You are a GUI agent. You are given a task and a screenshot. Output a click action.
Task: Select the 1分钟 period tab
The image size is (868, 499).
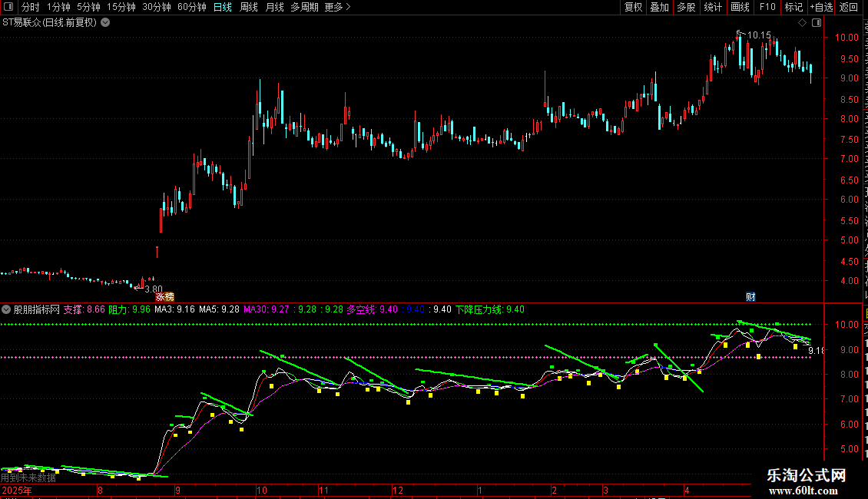[58, 7]
